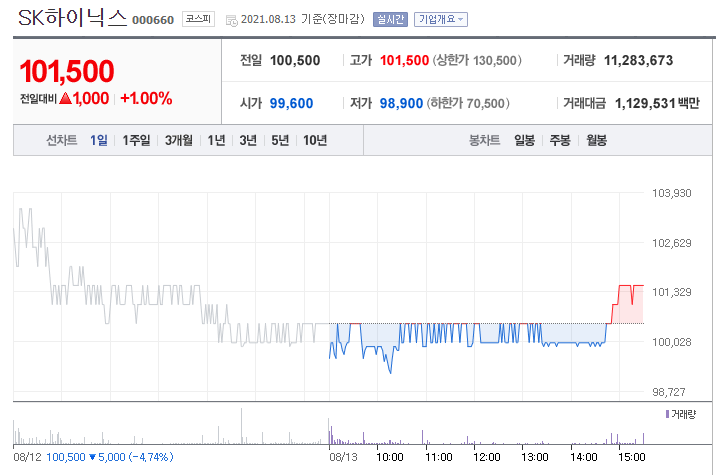Image resolution: width=716 pixels, height=475 pixels.
Task: Click the (-4.74%) previous-day change text
Action: pos(151,457)
